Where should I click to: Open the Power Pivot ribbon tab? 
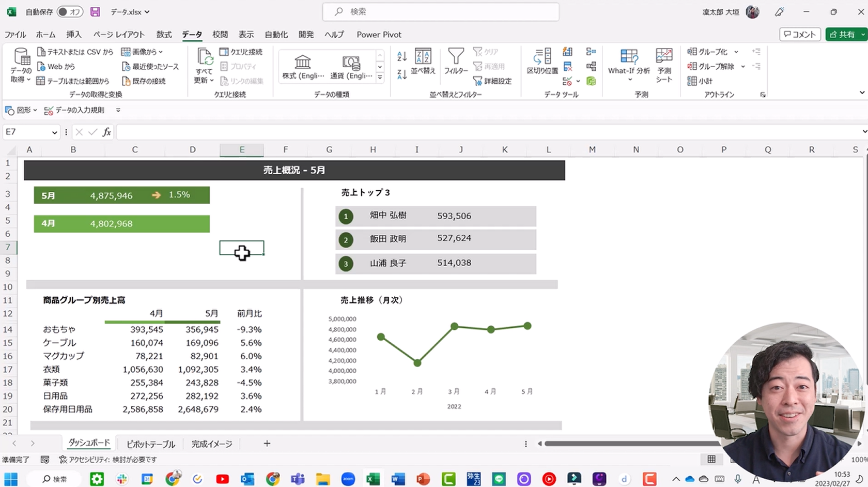tap(379, 35)
